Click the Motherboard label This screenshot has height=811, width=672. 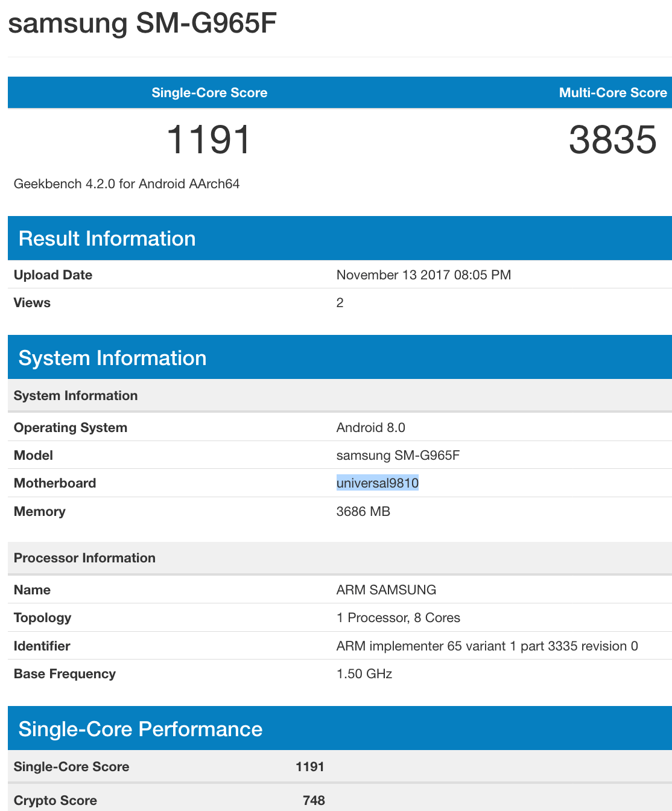tap(55, 483)
